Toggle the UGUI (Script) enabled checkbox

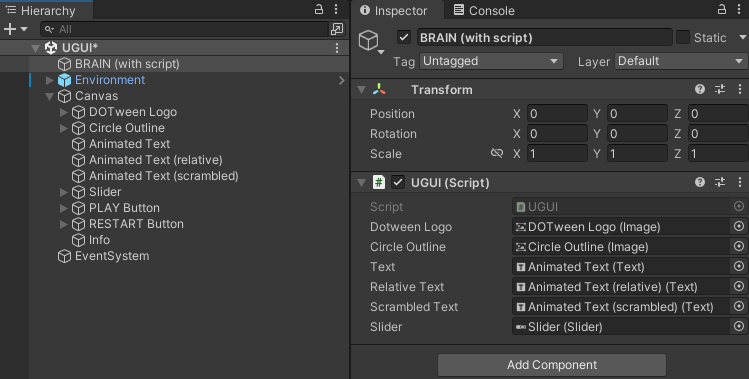pyautogui.click(x=398, y=182)
